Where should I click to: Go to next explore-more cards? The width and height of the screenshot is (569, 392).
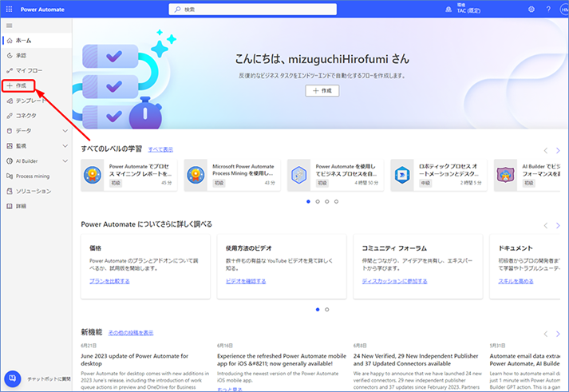[x=558, y=225]
